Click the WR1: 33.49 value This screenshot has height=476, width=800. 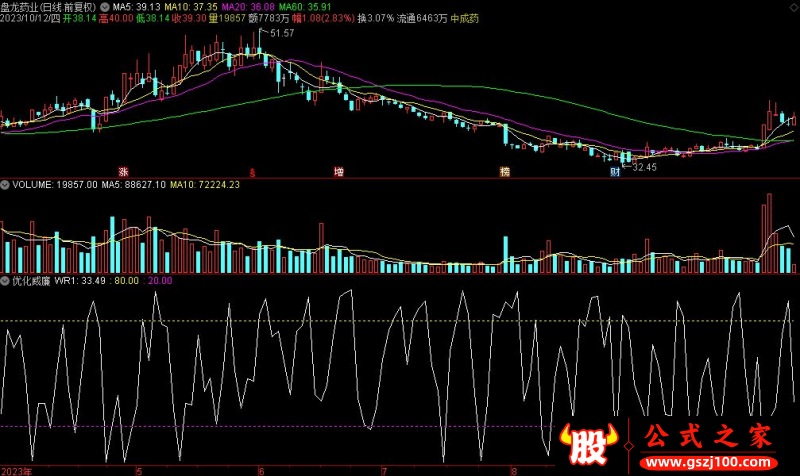pos(80,281)
